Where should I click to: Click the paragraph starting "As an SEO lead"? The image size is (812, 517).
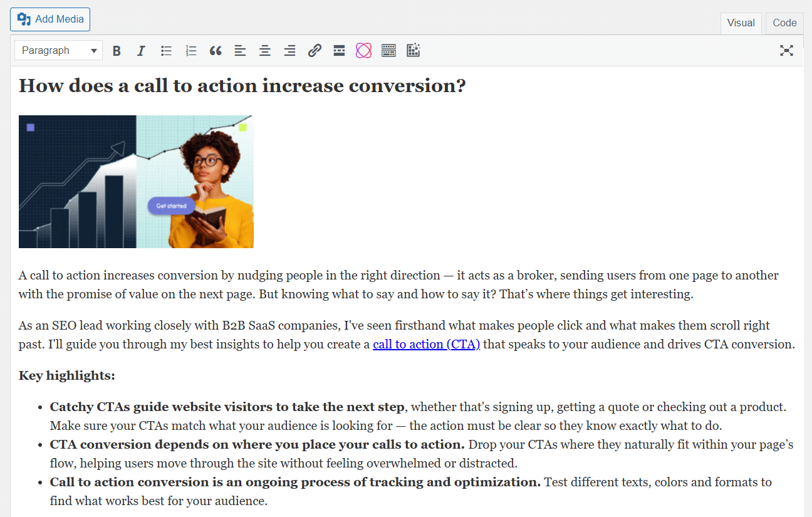click(x=407, y=335)
